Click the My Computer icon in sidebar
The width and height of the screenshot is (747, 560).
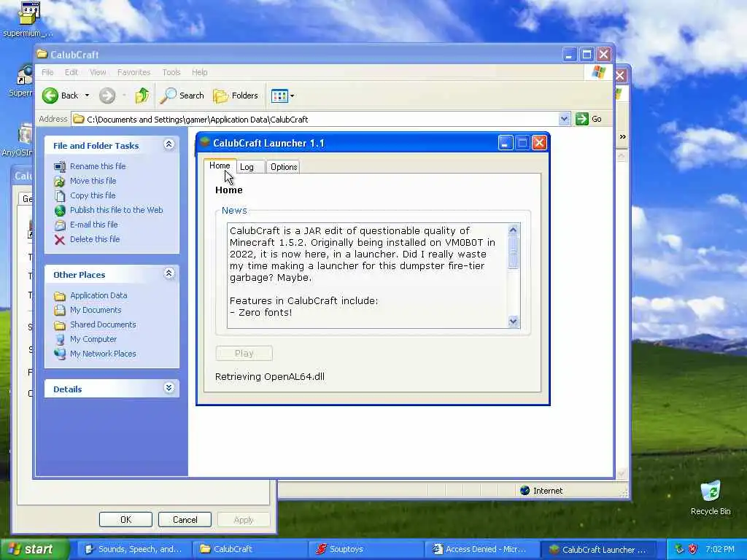60,340
